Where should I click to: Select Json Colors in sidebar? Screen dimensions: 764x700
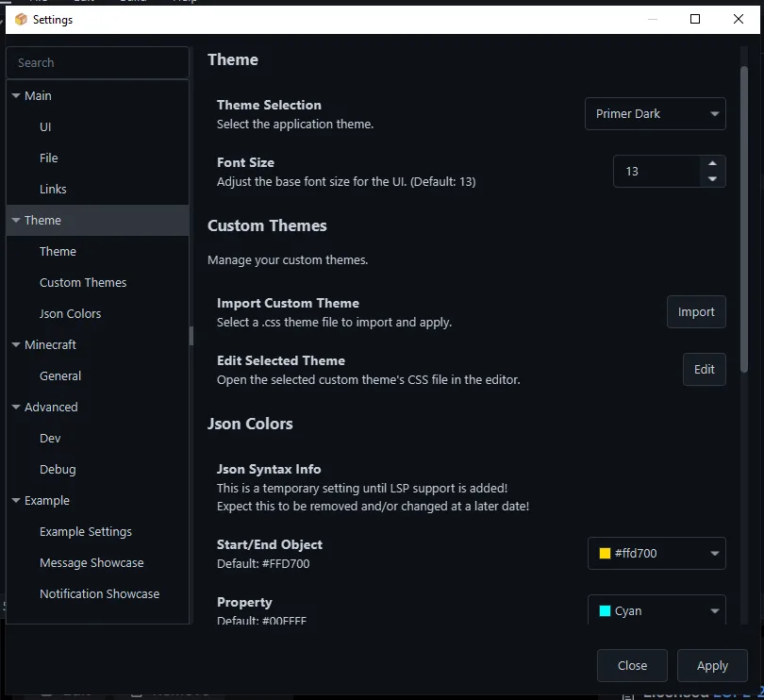[x=70, y=314]
